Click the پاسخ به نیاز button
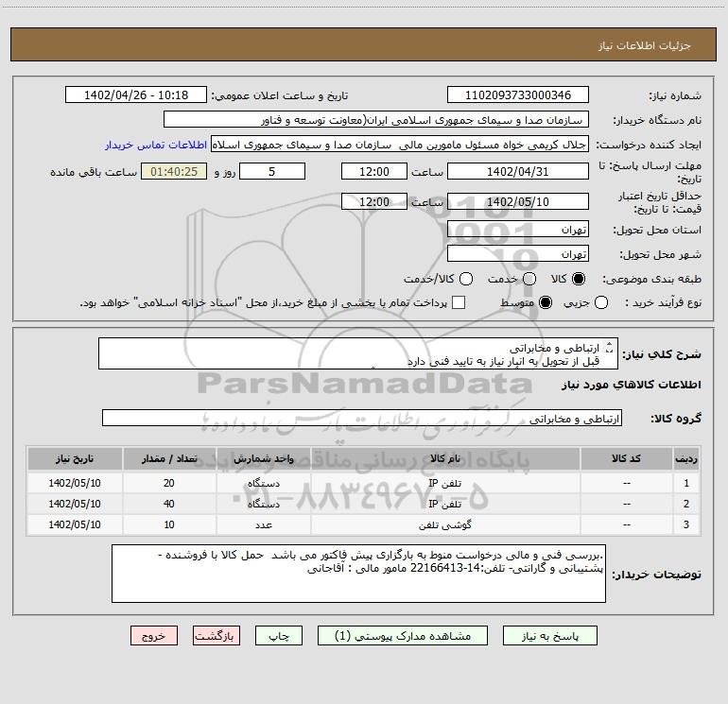The width and height of the screenshot is (728, 704). (550, 636)
